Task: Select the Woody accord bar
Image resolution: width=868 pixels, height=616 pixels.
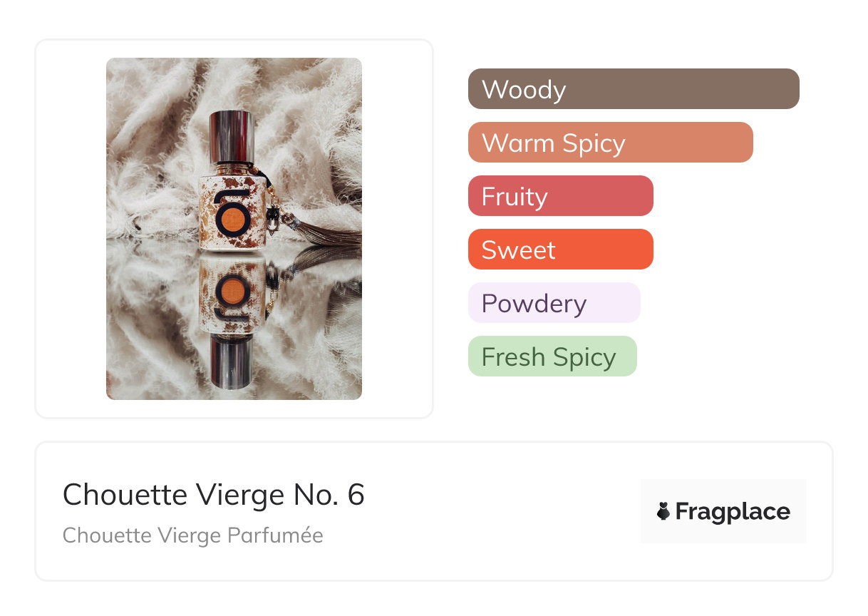Action: click(633, 89)
